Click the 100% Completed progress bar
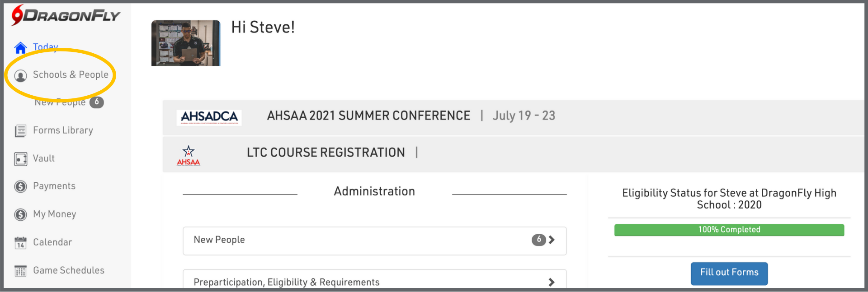Image resolution: width=868 pixels, height=292 pixels. point(729,230)
